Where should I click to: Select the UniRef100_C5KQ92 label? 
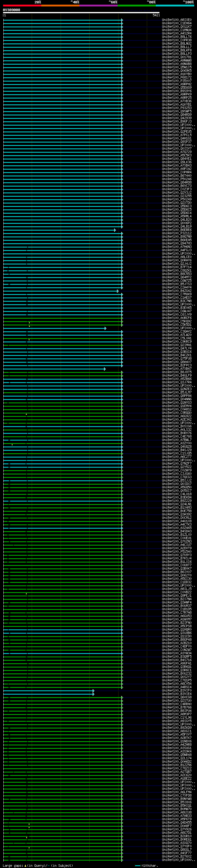[177, 321]
